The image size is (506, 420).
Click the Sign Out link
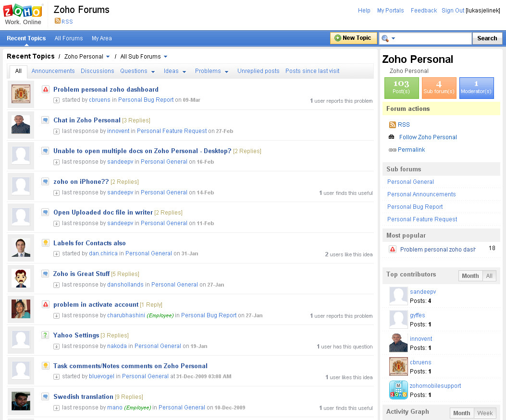tap(453, 10)
